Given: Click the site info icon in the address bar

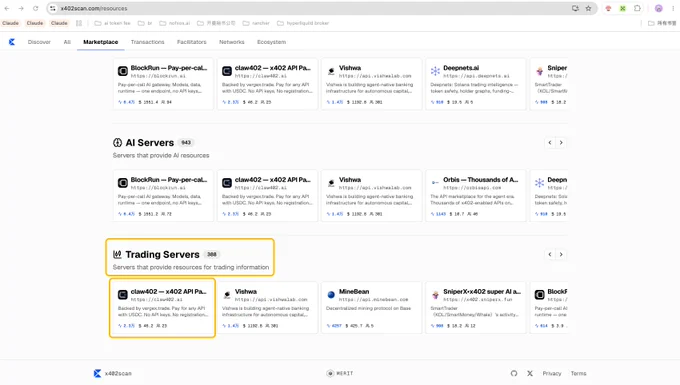Looking at the screenshot, I should pos(53,8).
